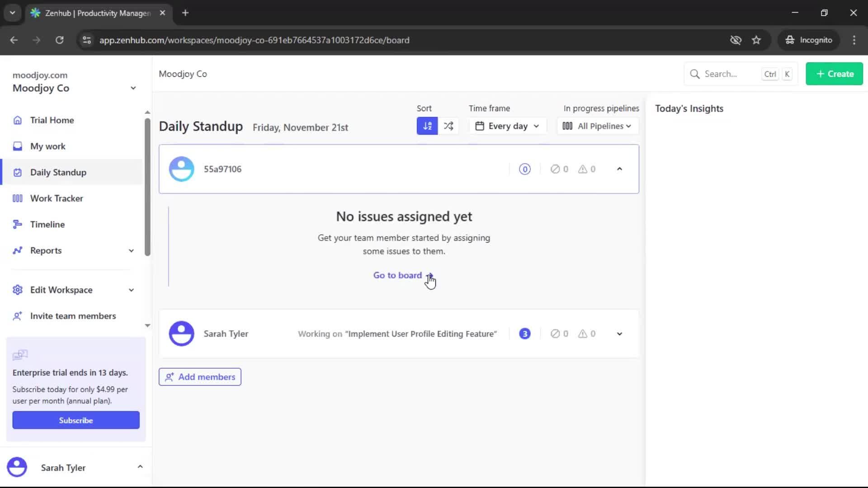Expand the Moodjoy Co workspace dropdown
This screenshot has height=488, width=868.
coord(133,88)
